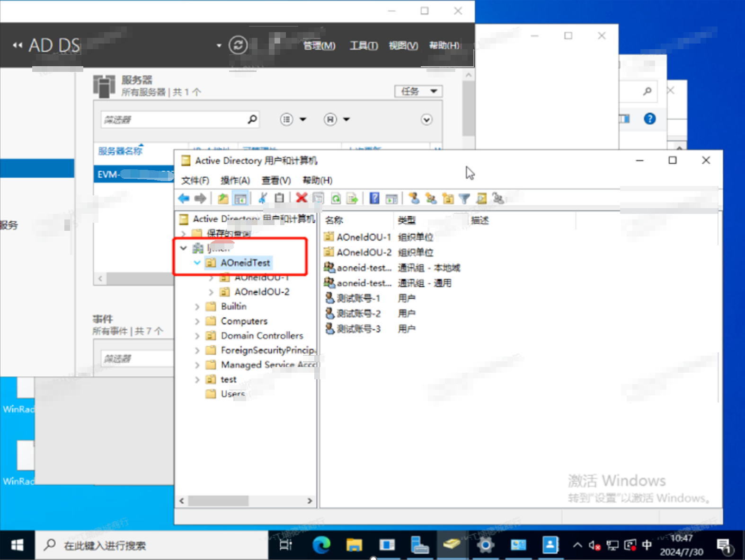This screenshot has width=745, height=560.
Task: Open the 操作(A) menu
Action: click(x=235, y=180)
